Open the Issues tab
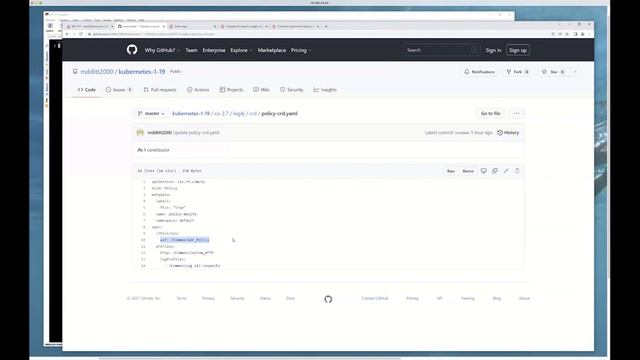The height and width of the screenshot is (360, 640). click(119, 90)
